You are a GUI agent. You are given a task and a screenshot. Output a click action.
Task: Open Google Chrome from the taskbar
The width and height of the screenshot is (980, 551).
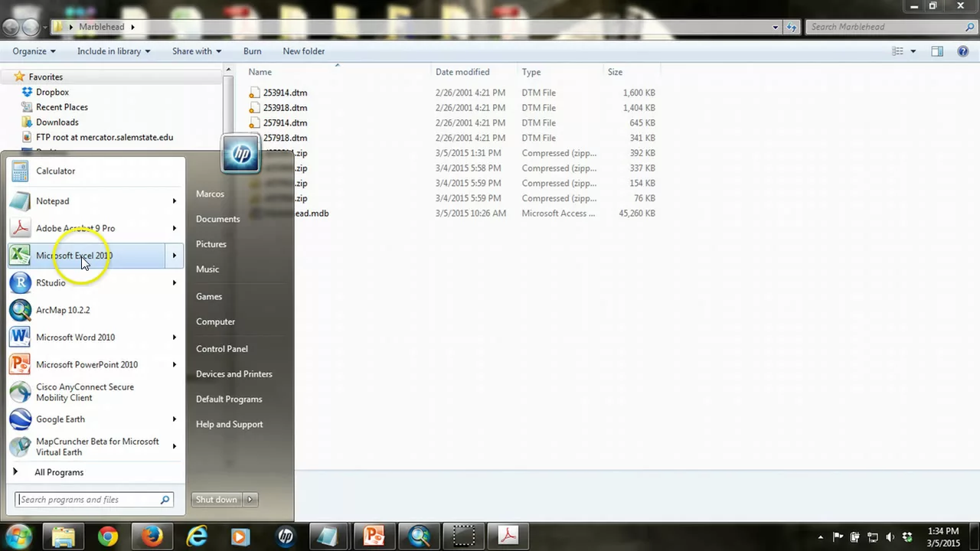tap(108, 536)
